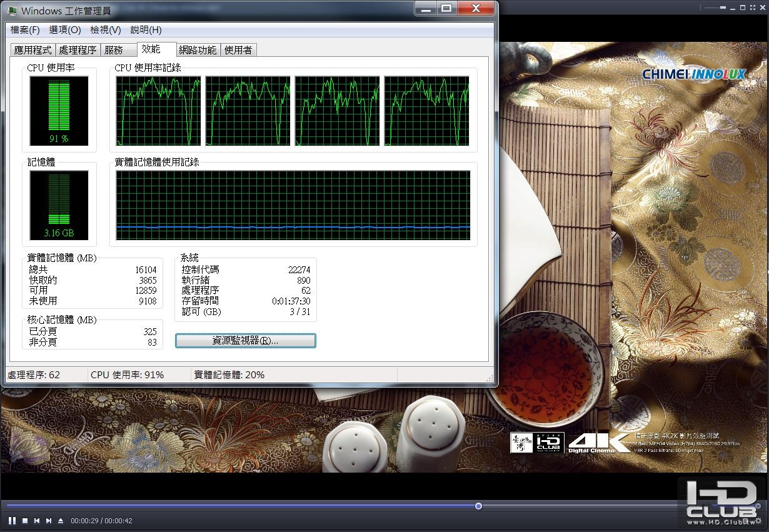Open player settings gear icon
Screen dimensions: 769x532
point(758,520)
